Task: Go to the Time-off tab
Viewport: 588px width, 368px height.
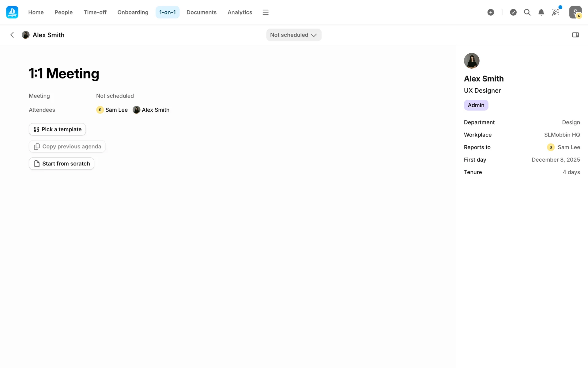Action: [95, 12]
